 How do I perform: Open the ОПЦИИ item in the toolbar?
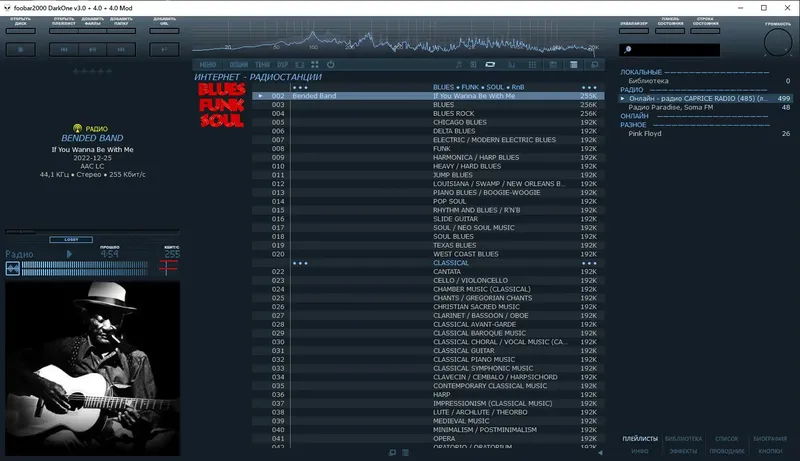pos(238,65)
